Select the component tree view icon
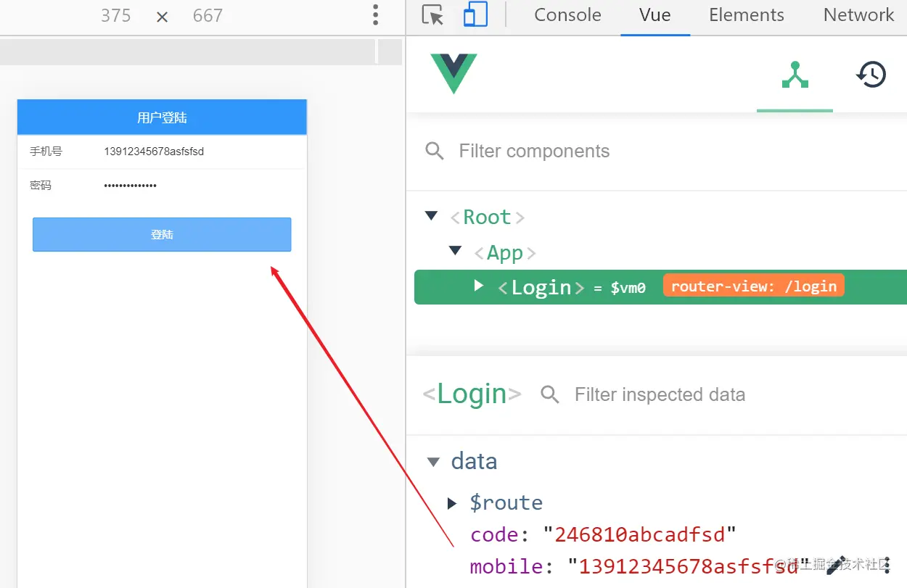This screenshot has width=907, height=588. (x=795, y=75)
